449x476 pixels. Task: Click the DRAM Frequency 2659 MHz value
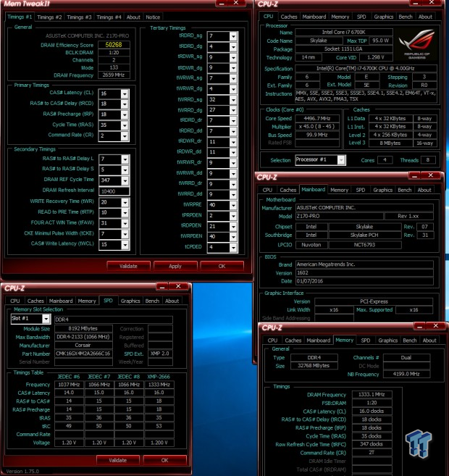[114, 75]
